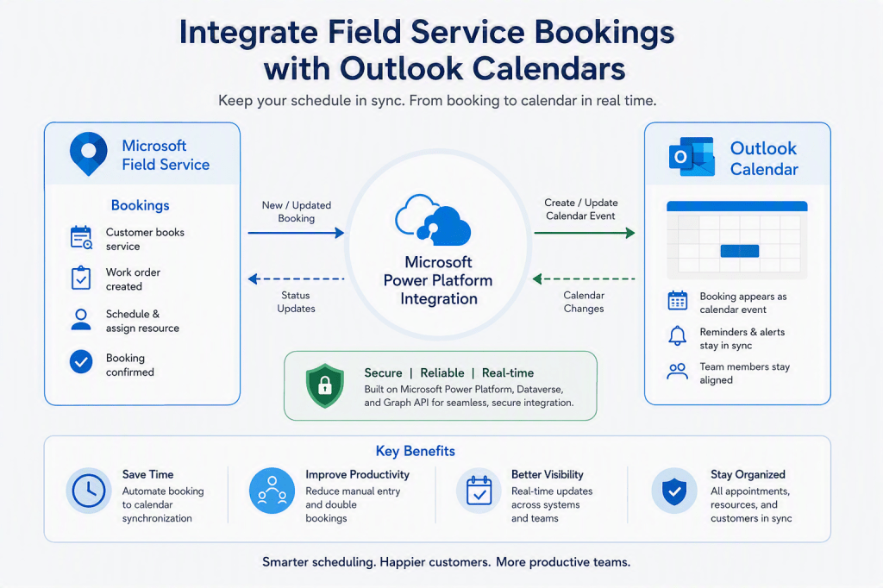Click the 'Microsoft Field Service' heading
883x588 pixels.
tap(166, 155)
